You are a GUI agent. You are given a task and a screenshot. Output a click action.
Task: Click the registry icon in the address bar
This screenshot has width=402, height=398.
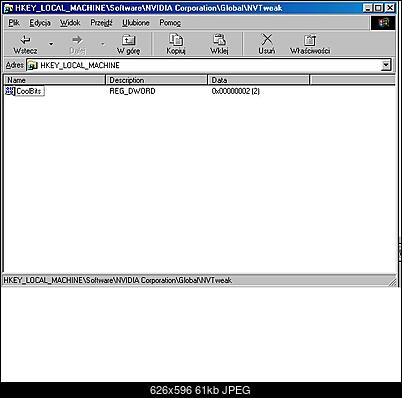click(32, 65)
